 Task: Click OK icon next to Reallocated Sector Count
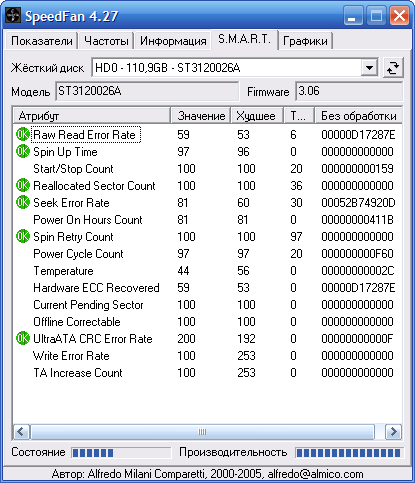pos(23,185)
